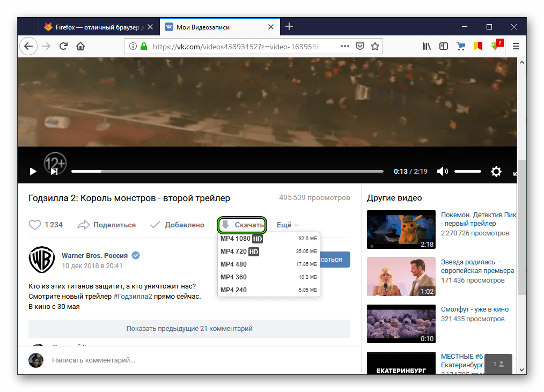Toggle the sidebar view icon
This screenshot has width=544, height=392.
[x=443, y=46]
